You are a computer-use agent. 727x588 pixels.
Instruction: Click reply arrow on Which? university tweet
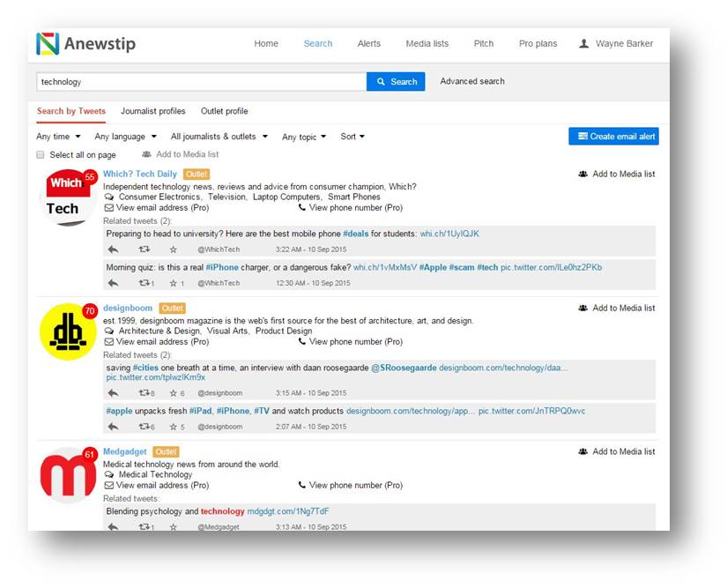click(x=113, y=249)
